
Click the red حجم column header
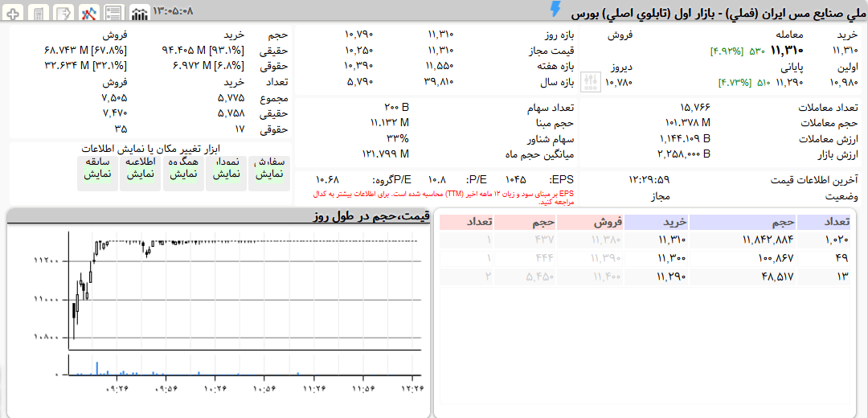(x=524, y=223)
